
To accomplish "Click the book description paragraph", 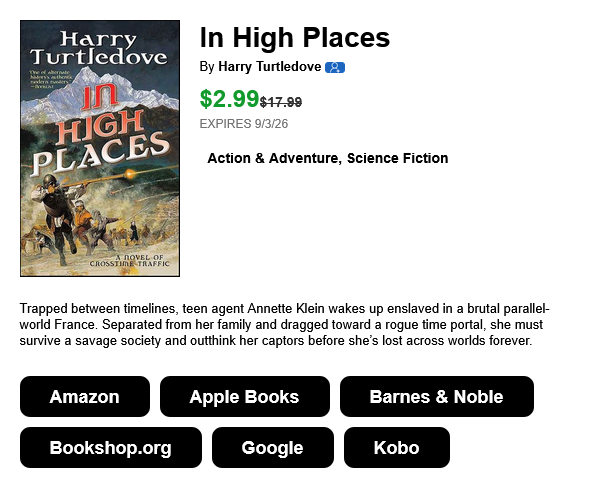I will click(284, 325).
